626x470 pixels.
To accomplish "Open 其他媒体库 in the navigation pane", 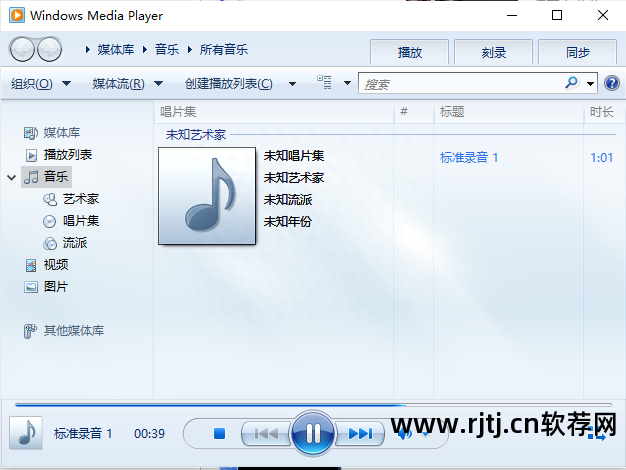I will [74, 330].
